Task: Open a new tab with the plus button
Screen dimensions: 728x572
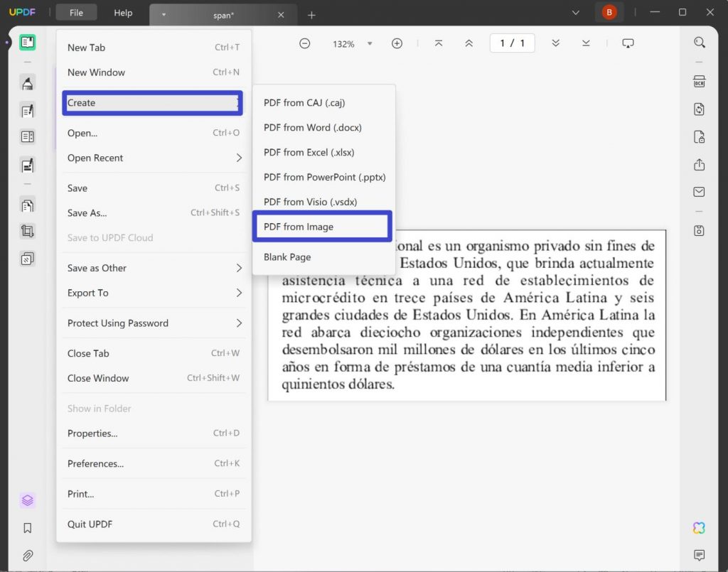Action: point(311,14)
